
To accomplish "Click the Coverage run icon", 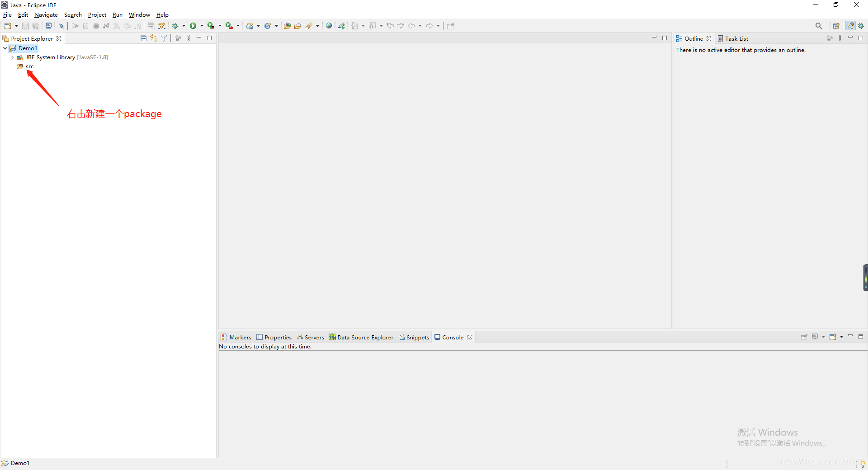I will (211, 26).
